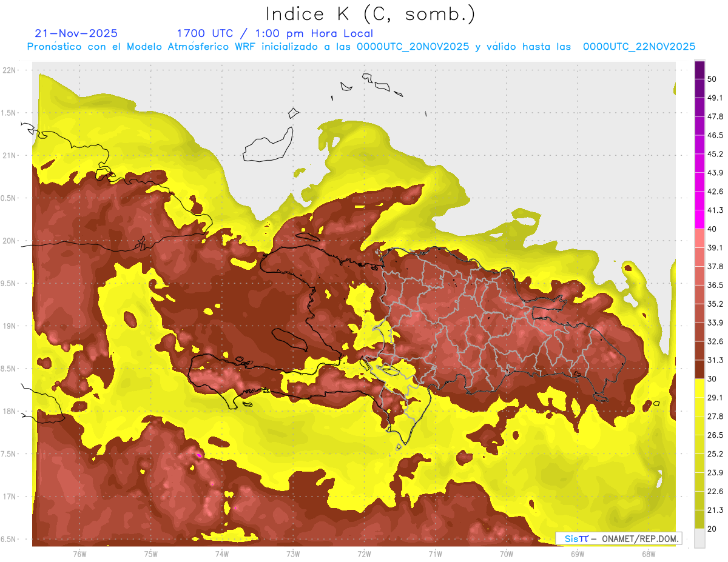Click the '68W' longitude label
728x562 pixels.
click(649, 554)
